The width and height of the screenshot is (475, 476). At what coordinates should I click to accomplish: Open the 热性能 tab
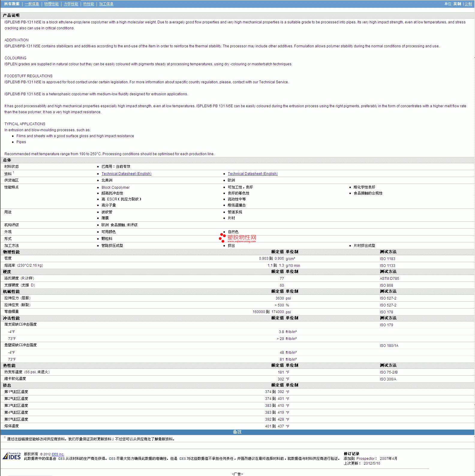(x=88, y=4)
